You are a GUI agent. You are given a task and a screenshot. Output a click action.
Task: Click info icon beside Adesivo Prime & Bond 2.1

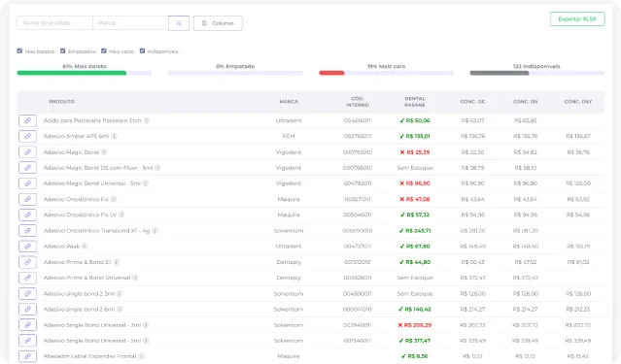tap(117, 262)
